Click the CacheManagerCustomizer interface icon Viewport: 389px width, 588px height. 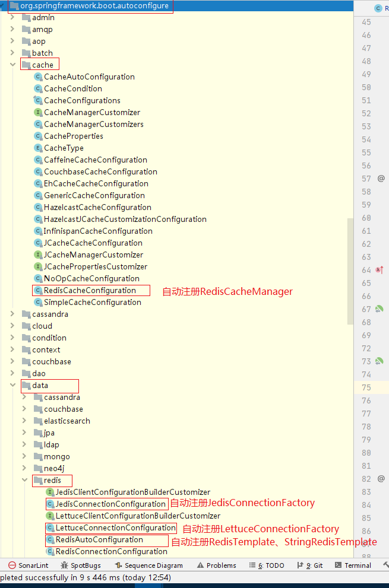(38, 112)
